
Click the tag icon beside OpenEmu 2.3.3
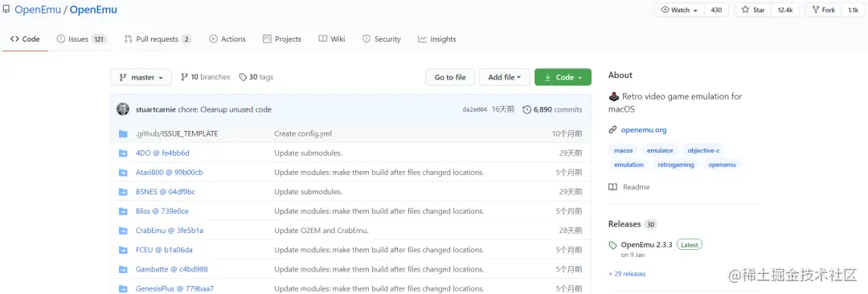click(x=612, y=245)
